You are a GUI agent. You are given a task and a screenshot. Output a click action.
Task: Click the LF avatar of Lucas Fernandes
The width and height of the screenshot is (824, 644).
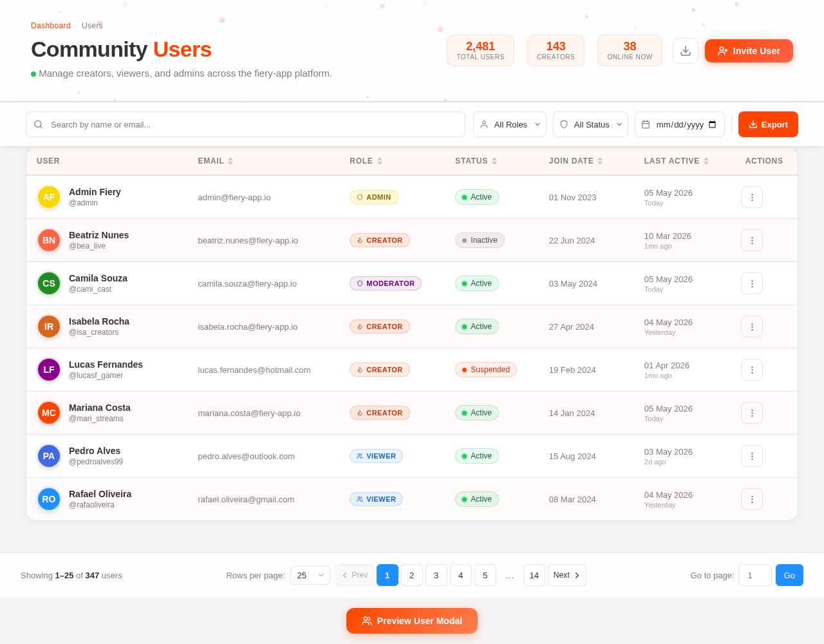pyautogui.click(x=49, y=370)
